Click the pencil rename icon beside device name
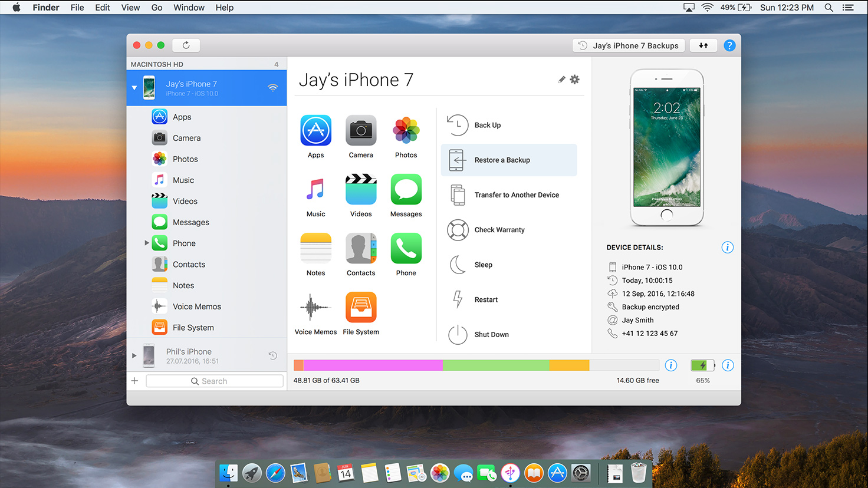Image resolution: width=868 pixels, height=488 pixels. (561, 80)
